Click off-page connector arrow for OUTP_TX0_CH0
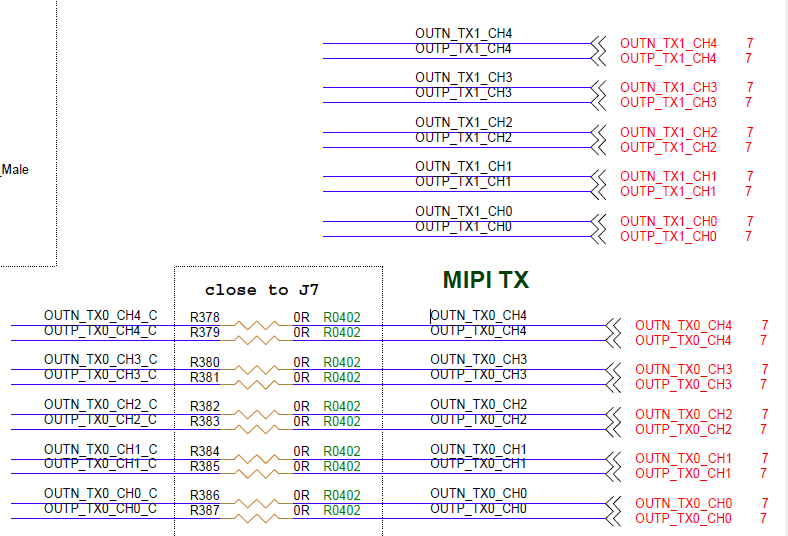This screenshot has width=788, height=536. click(x=613, y=518)
